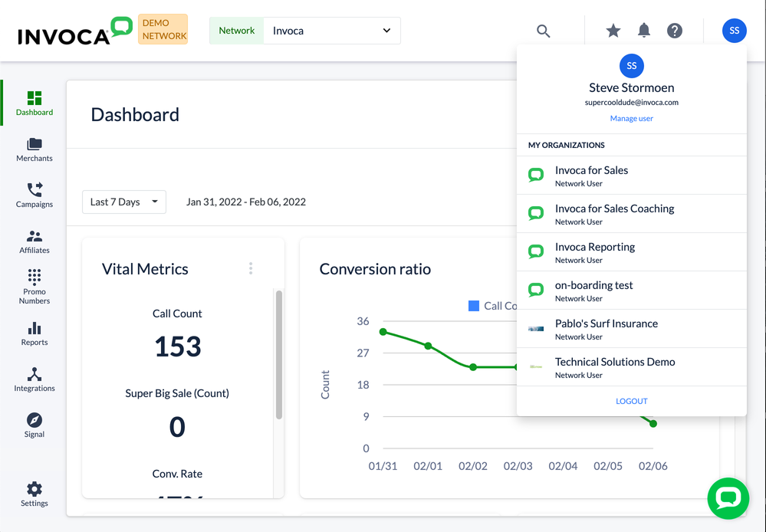Image resolution: width=766 pixels, height=532 pixels.
Task: Click the favorites star icon
Action: (613, 31)
